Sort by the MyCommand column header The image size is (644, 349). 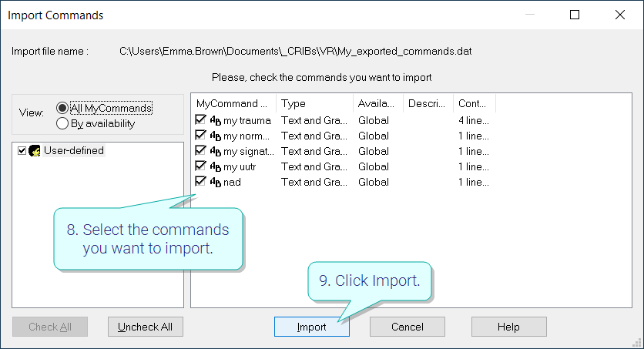tap(233, 103)
